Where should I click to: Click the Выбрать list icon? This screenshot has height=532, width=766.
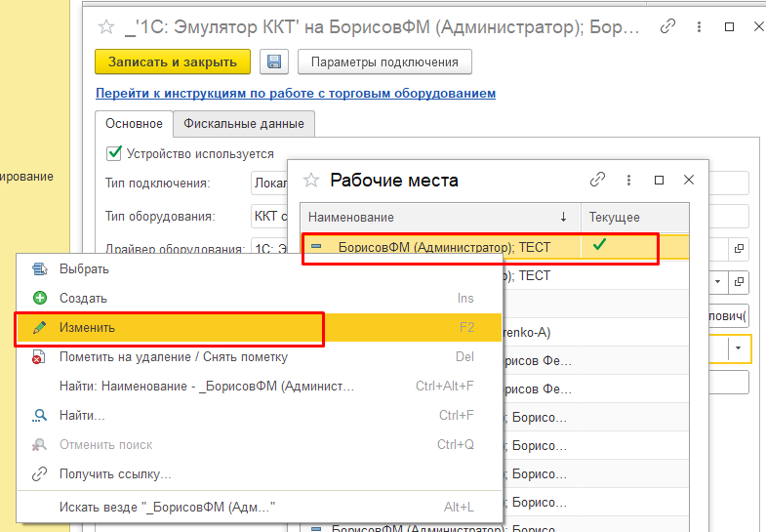tap(40, 269)
